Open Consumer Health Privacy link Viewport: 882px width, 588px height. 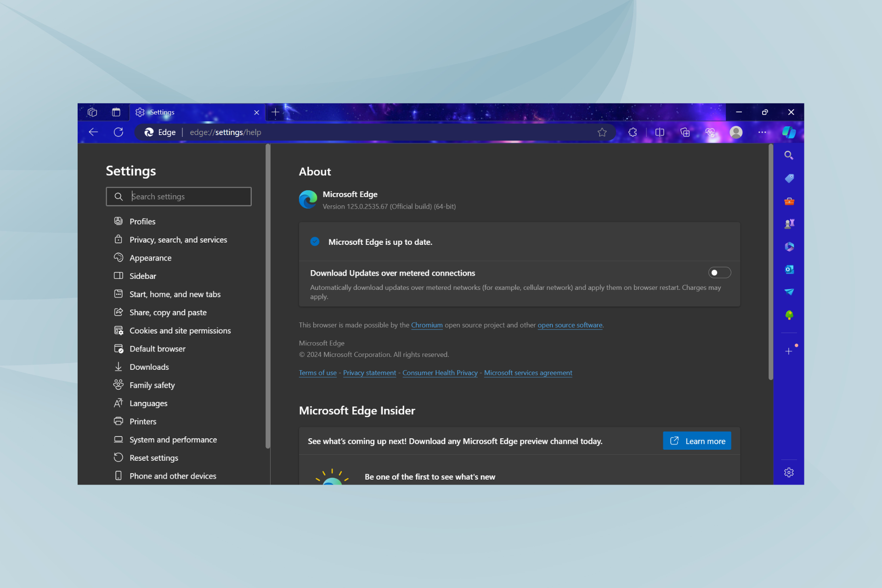(440, 373)
